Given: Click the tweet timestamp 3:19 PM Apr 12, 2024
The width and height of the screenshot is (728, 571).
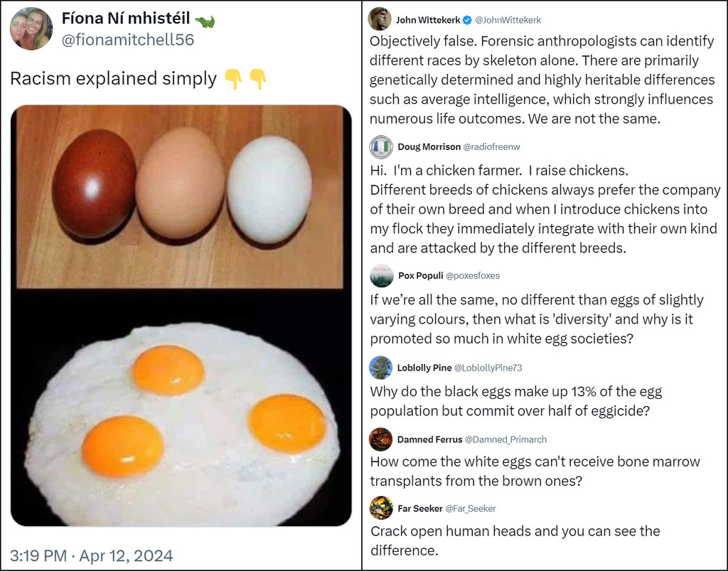Looking at the screenshot, I should [91, 555].
